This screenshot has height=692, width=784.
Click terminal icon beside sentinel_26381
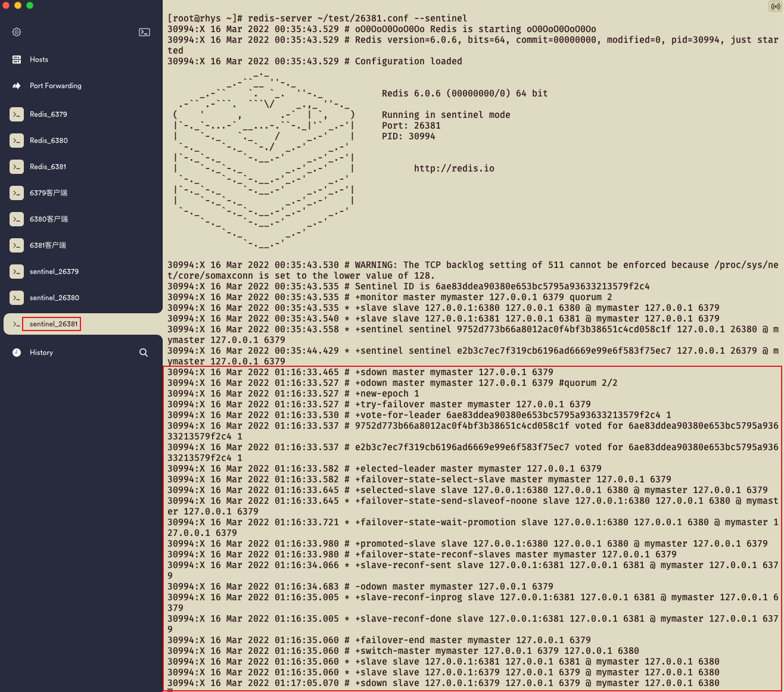point(17,324)
